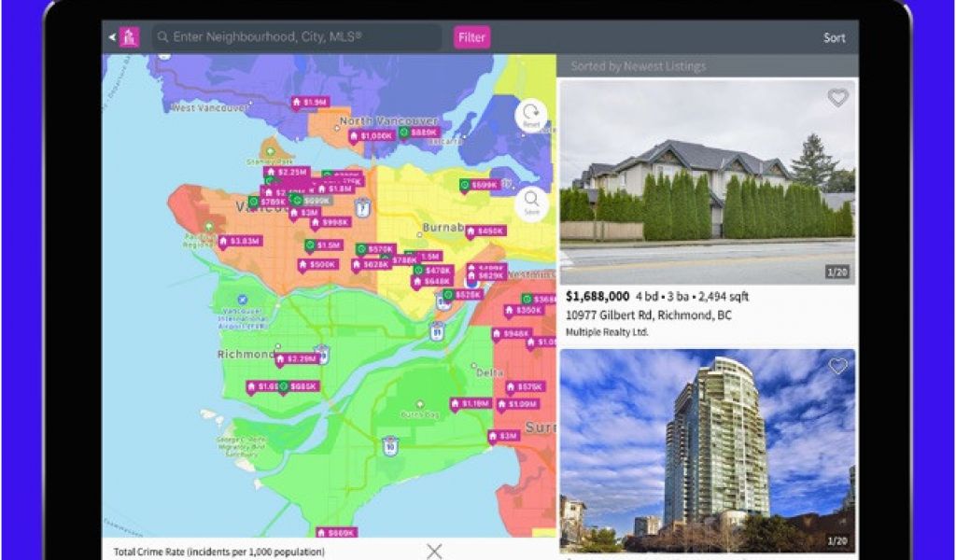Select the $998K house marker
Screen dimensions: 956x560
click(x=330, y=222)
